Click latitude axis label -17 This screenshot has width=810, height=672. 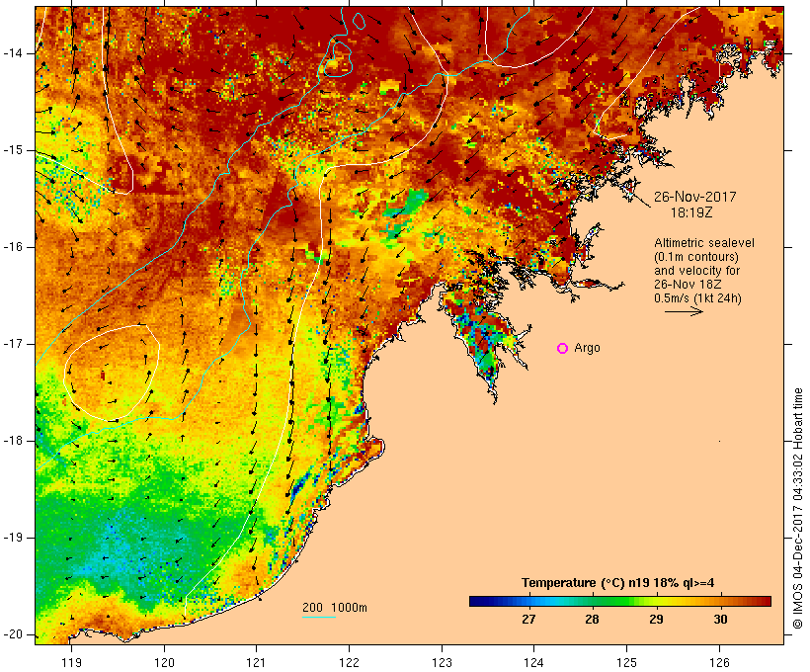pyautogui.click(x=13, y=344)
